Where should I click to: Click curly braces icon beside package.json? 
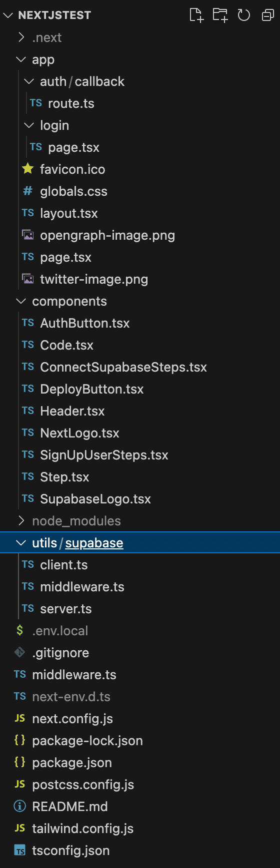20,762
